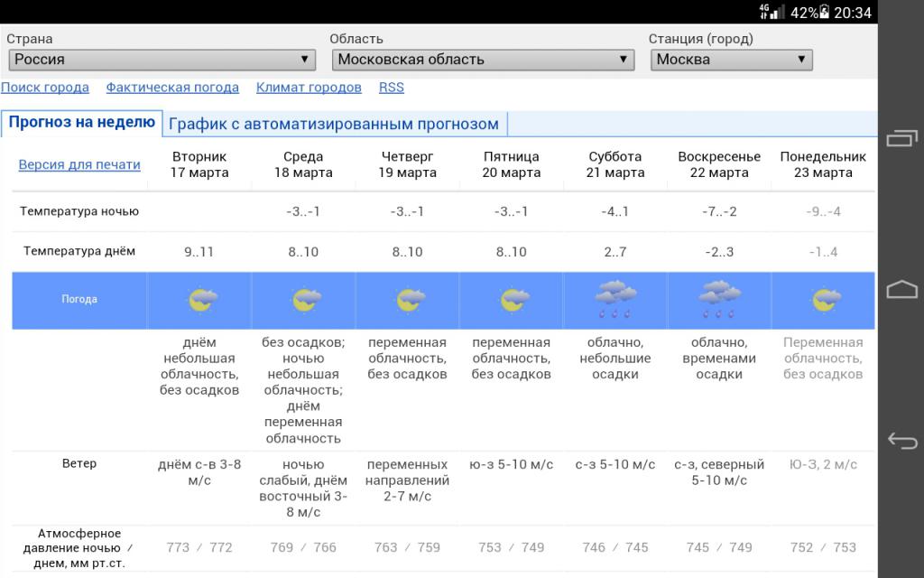This screenshot has width=924, height=578.
Task: Open the Фактическая погода link
Action: [172, 88]
